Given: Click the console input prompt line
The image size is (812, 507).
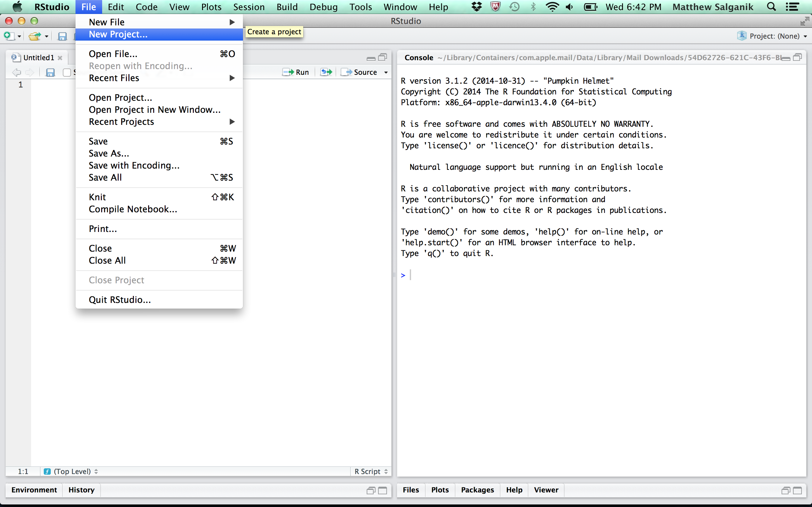Looking at the screenshot, I should [x=503, y=275].
